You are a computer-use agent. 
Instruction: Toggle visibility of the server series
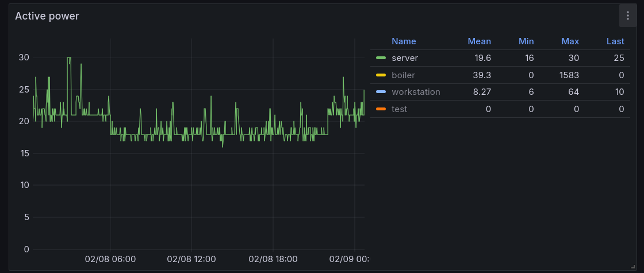point(405,58)
